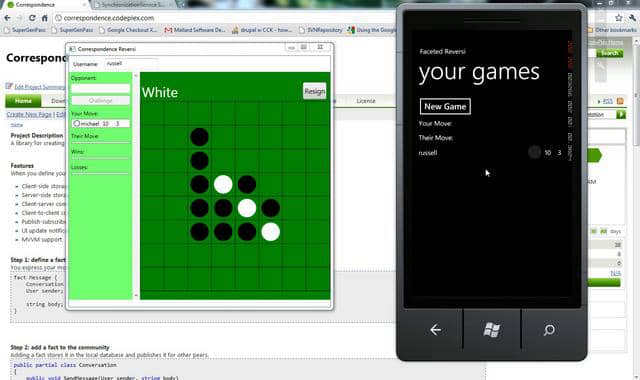Click the Edit Project Summary pencil icon
This screenshot has width=640, height=380.
click(9, 86)
